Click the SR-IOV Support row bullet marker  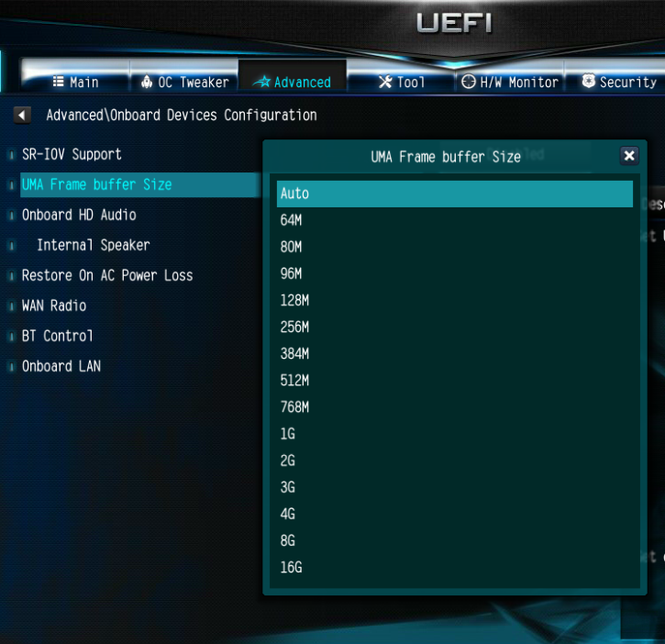[12, 154]
